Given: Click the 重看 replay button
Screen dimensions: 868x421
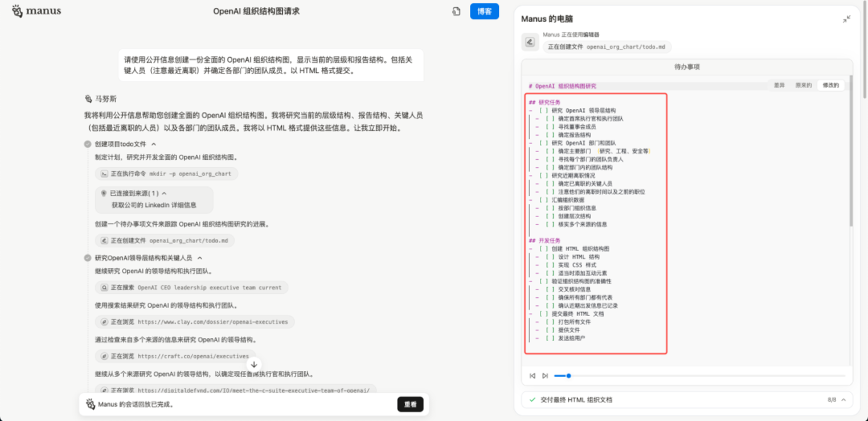Looking at the screenshot, I should pyautogui.click(x=410, y=404).
